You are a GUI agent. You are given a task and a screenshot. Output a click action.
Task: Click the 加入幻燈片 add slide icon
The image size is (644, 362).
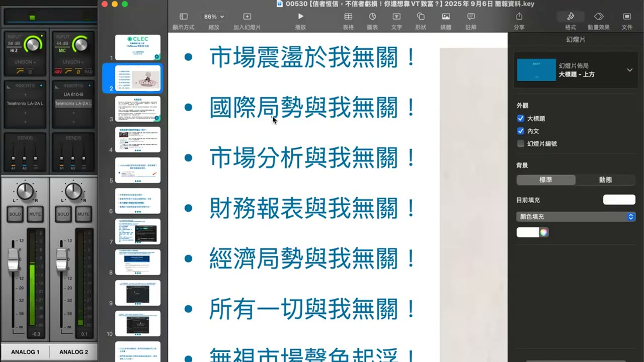click(247, 17)
